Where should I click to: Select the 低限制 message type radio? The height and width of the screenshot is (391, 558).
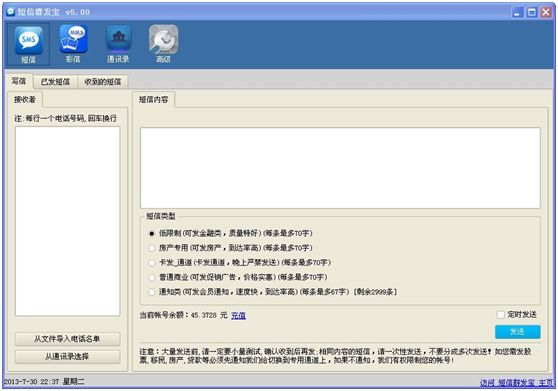click(152, 234)
